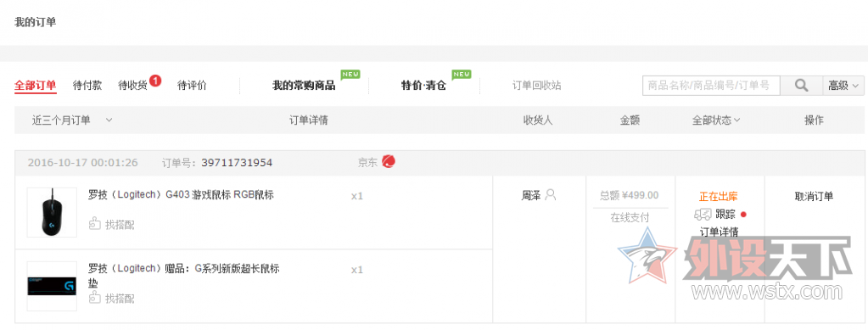Go to 订单回收站
Viewport: 868px width, 330px height.
point(536,86)
